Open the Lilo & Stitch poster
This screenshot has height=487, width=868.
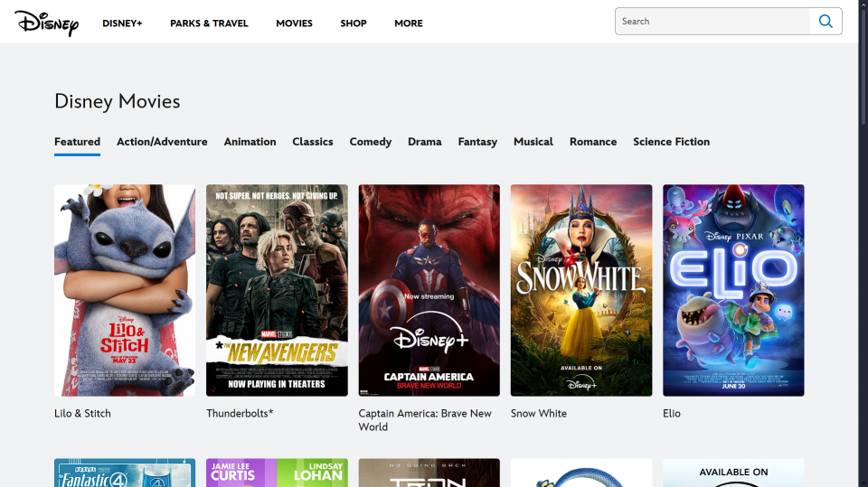(125, 290)
